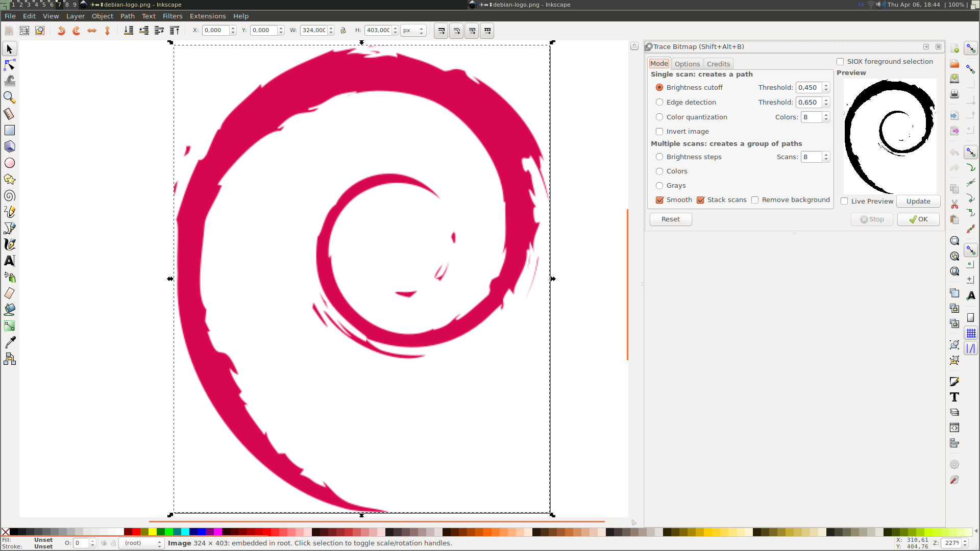
Task: Open the Filters menu
Action: pos(173,16)
